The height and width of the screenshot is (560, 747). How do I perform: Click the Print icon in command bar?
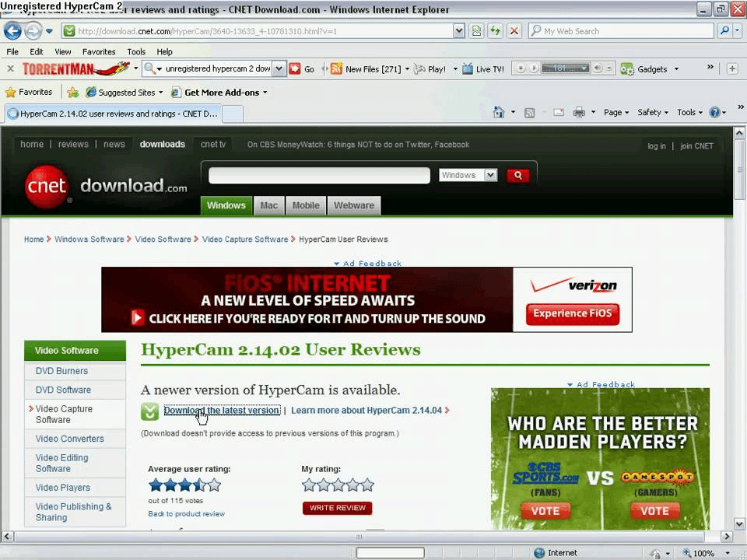(579, 112)
